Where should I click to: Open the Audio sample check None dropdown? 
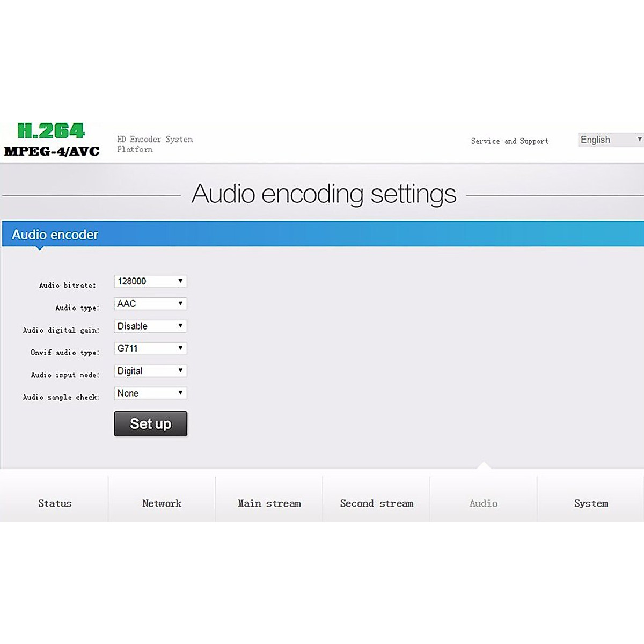coord(150,393)
